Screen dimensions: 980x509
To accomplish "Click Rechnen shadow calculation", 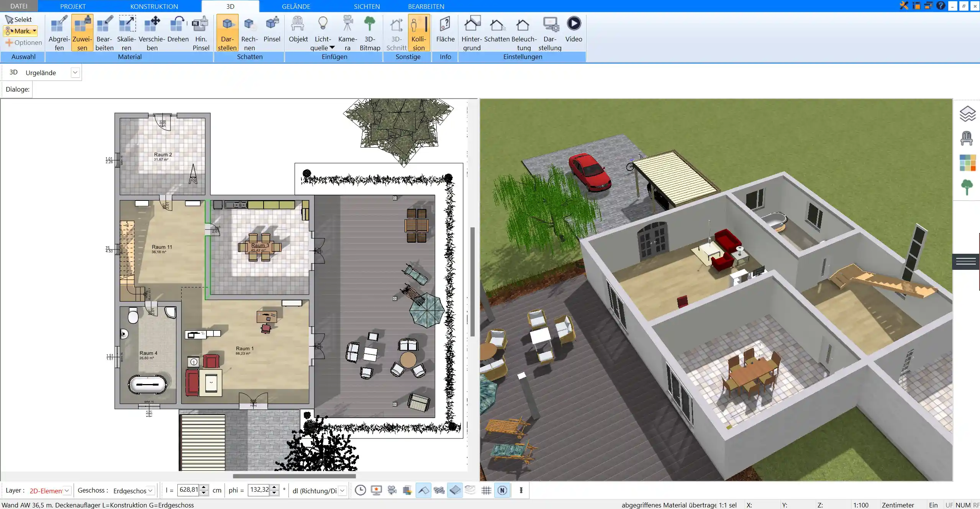I will tap(249, 33).
